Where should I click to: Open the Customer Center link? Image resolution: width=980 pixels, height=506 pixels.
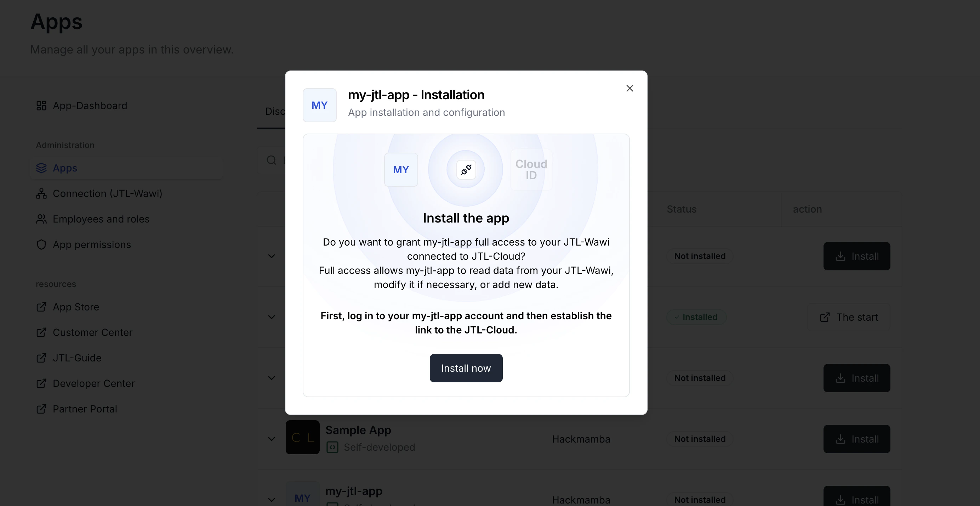click(92, 332)
